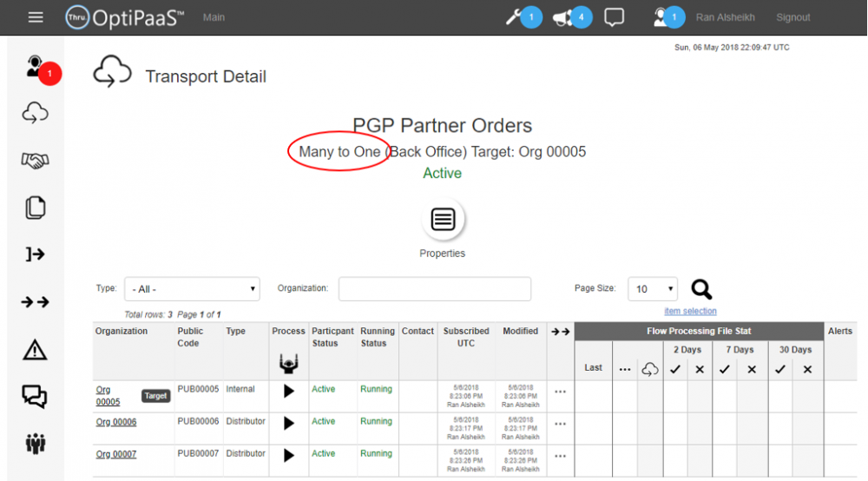The image size is (868, 481).
Task: Click the magnifier search icon
Action: (701, 289)
